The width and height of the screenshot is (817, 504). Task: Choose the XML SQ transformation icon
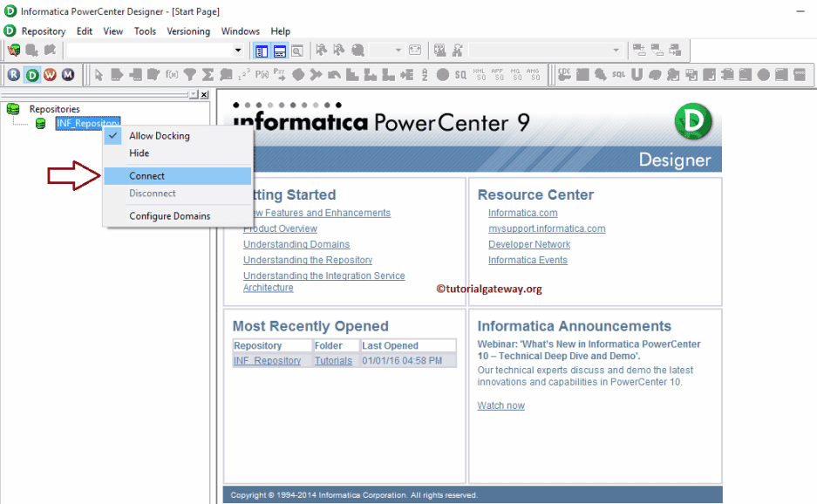point(479,74)
